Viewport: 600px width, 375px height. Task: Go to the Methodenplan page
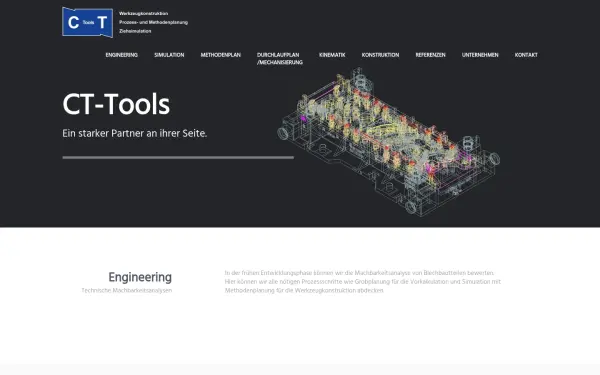coord(220,55)
